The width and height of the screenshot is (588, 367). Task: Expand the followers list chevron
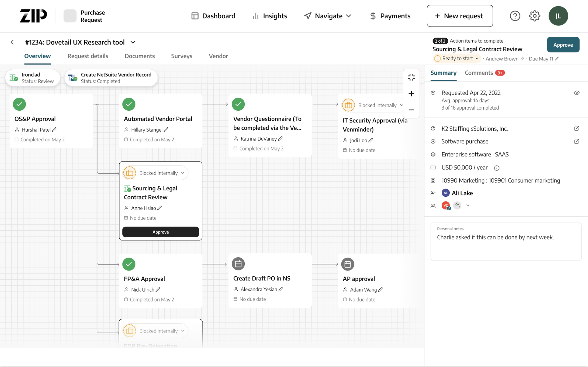468,205
